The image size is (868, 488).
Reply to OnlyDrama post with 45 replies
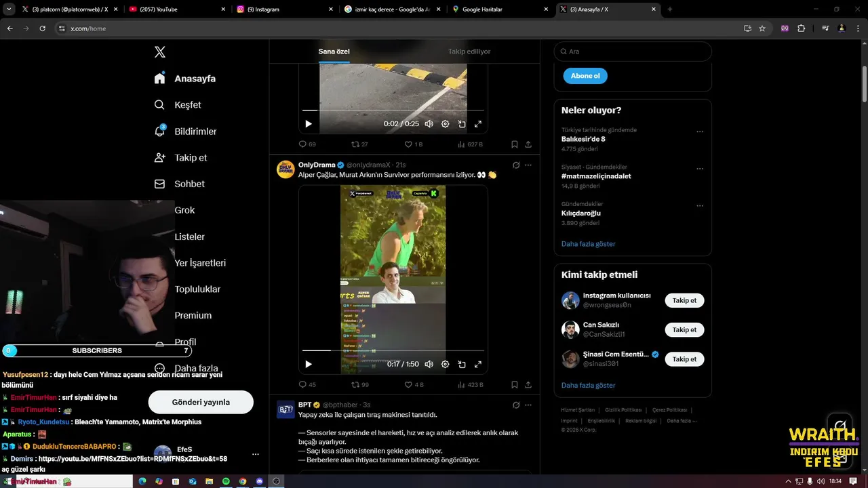[307, 384]
